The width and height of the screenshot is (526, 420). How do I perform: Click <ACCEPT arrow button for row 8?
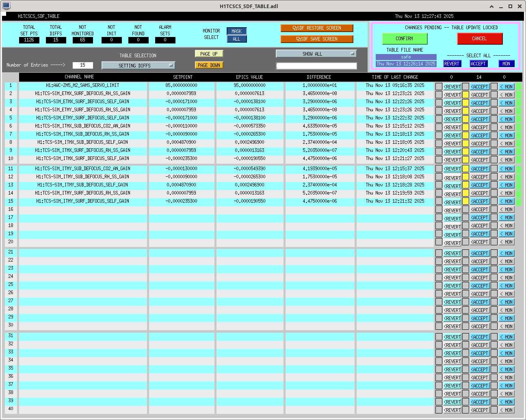(479, 144)
